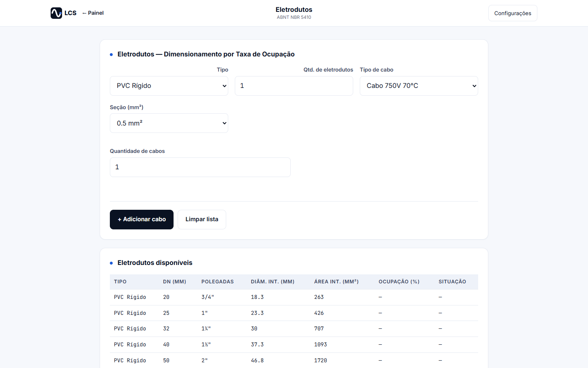Select the PVC Rígido DN 32 row

tap(294, 329)
